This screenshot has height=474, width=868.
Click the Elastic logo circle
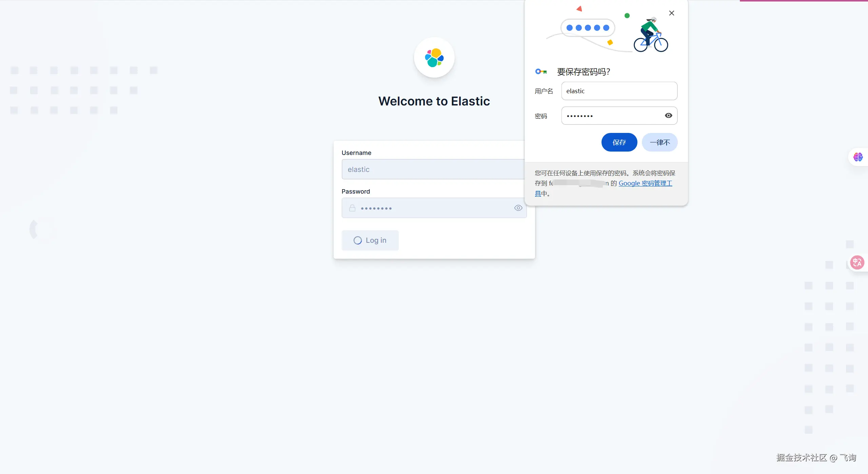pyautogui.click(x=434, y=58)
